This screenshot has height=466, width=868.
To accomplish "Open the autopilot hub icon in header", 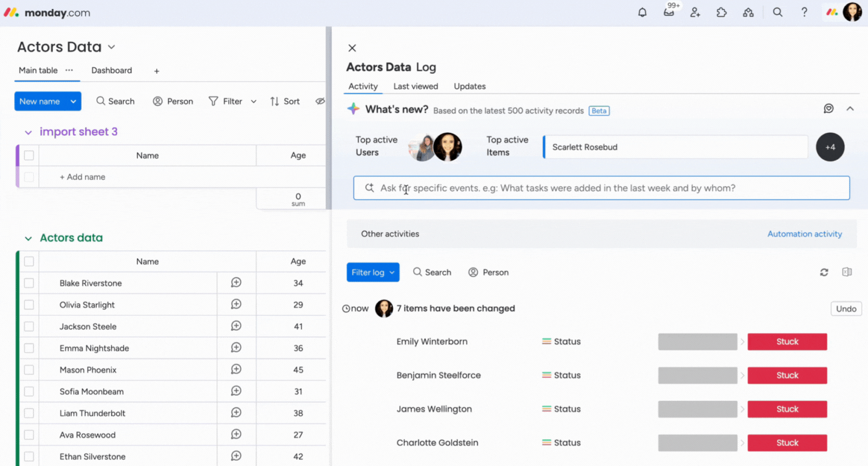I will 748,12.
